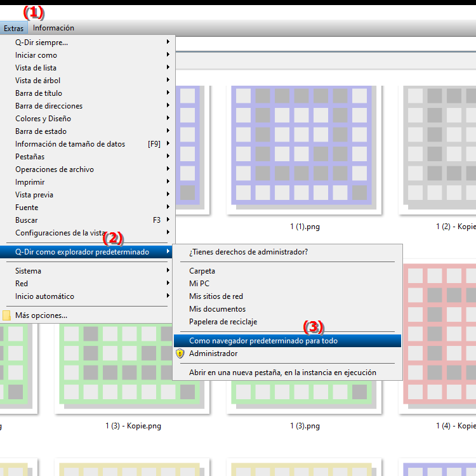Screen dimensions: 476x476
Task: Choose Carpeta in the submenu
Action: click(288, 271)
